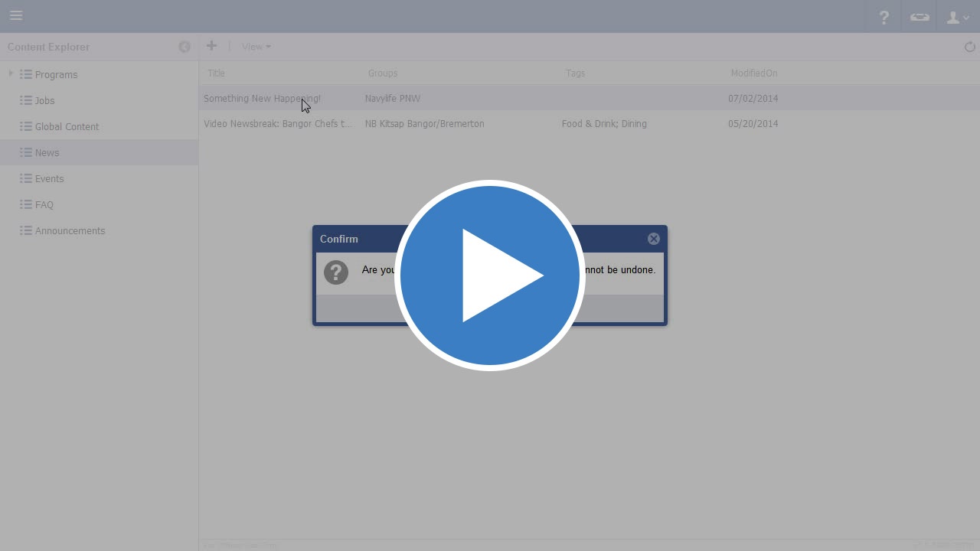Image resolution: width=980 pixels, height=551 pixels.
Task: Open the user account dropdown
Action: tap(957, 17)
